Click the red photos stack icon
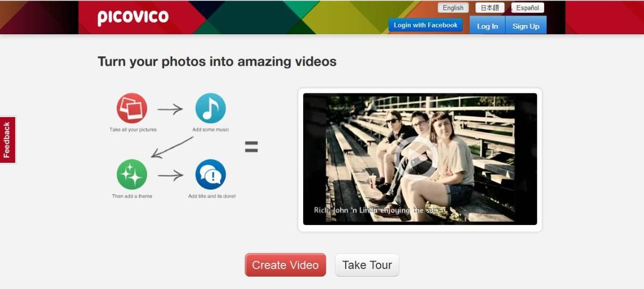 coord(131,108)
